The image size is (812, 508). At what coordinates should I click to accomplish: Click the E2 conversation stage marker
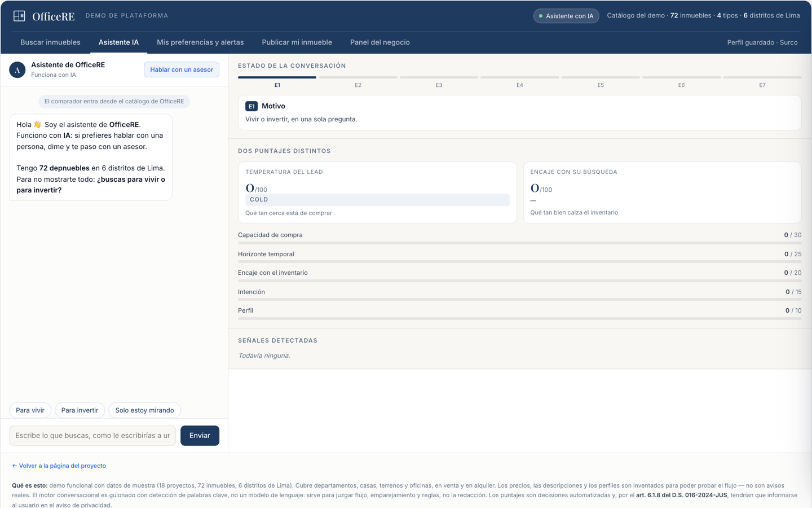(358, 81)
